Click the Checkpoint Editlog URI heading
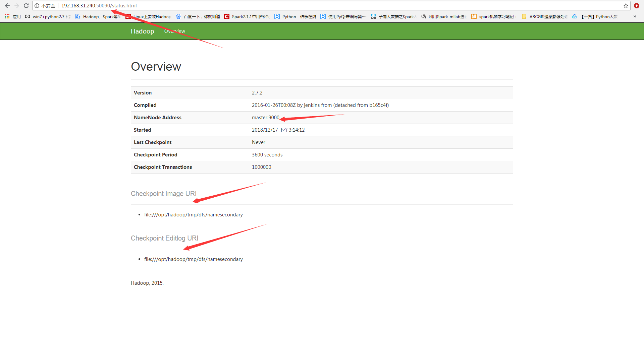 click(x=165, y=238)
